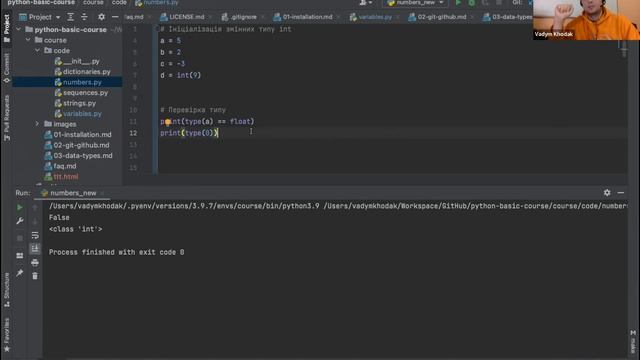The image size is (640, 360).
Task: Collapse the code folder
Action: click(x=38, y=51)
